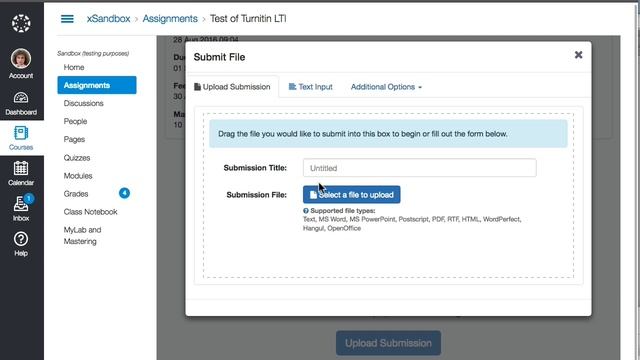Open MyLab and Mastering link
Viewport: 640px width, 360px height.
(x=82, y=236)
